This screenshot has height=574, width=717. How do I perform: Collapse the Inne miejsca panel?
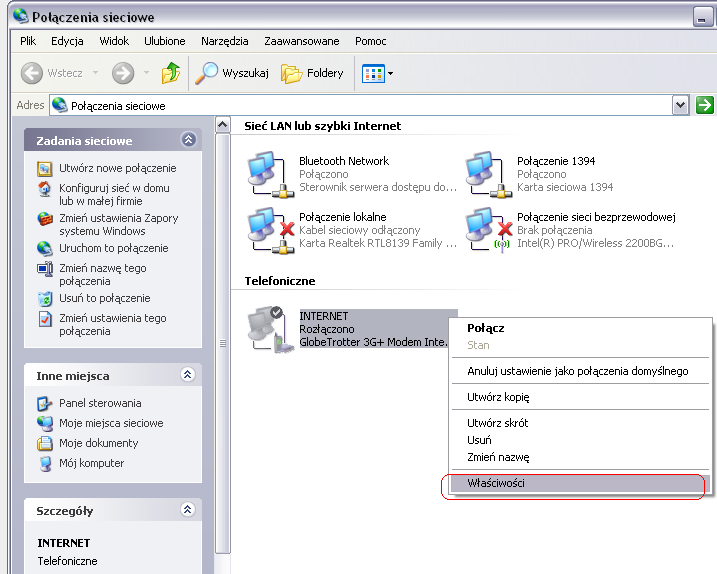[187, 375]
